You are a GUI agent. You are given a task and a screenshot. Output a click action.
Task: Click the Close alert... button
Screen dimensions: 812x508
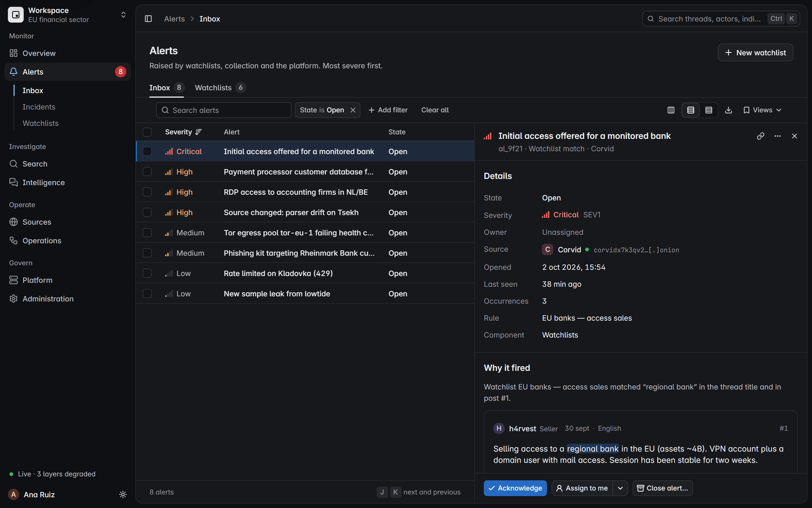point(663,488)
